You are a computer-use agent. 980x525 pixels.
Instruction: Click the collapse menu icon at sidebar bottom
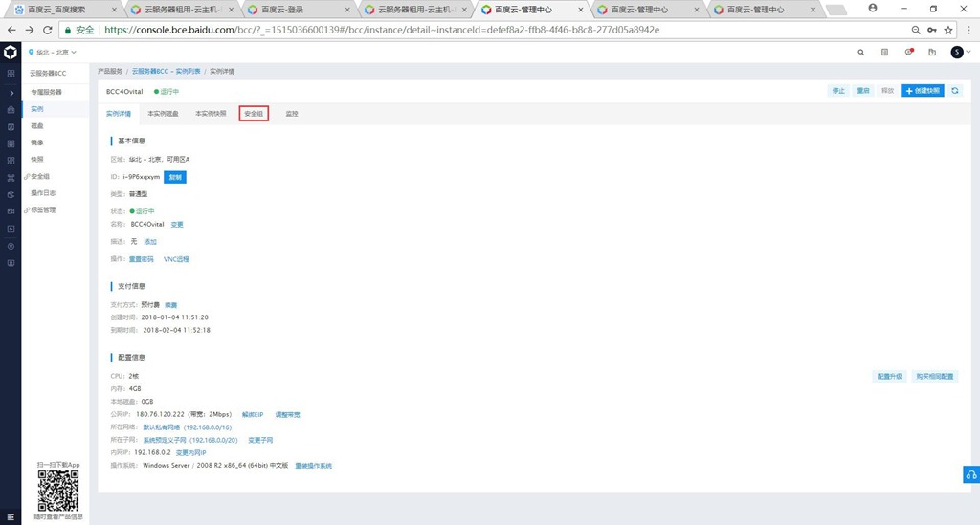pos(11,517)
